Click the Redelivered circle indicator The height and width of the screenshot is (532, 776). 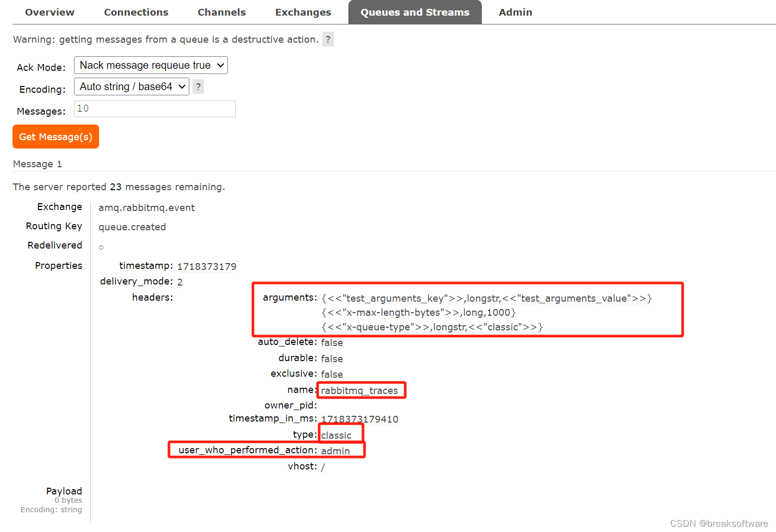click(101, 248)
